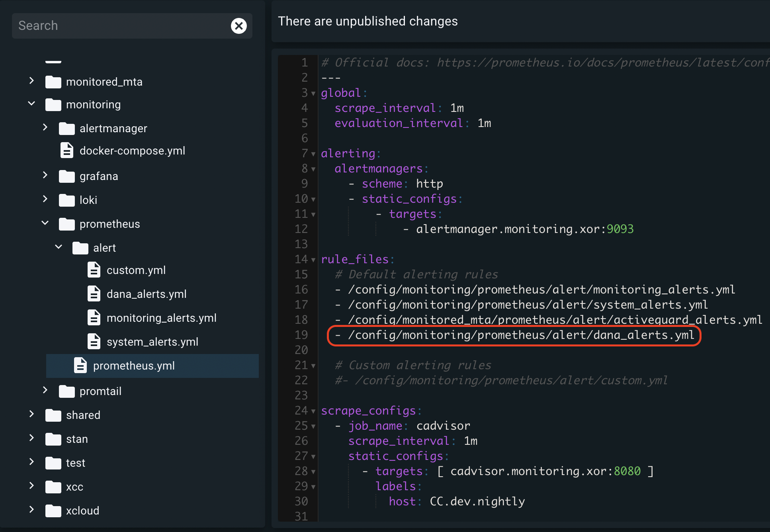Expand the test folder chevron
Screen dimensions: 770x532
[x=31, y=462]
